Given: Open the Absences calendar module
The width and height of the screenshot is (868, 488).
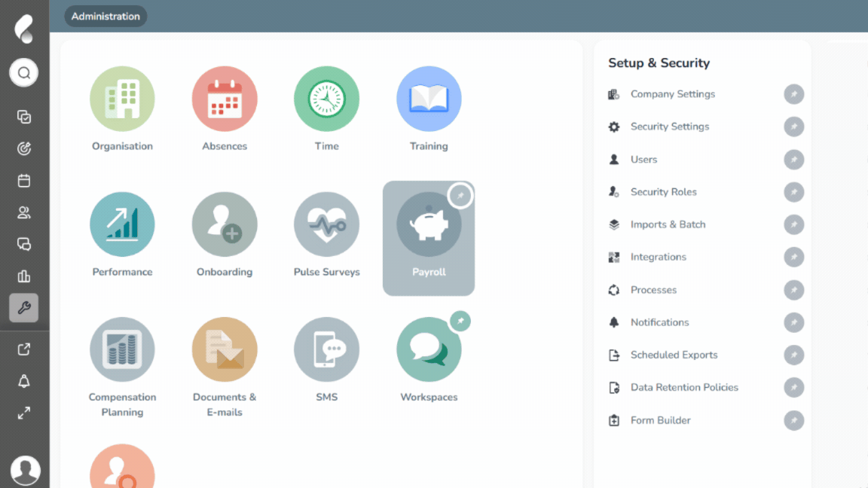Looking at the screenshot, I should (x=225, y=99).
